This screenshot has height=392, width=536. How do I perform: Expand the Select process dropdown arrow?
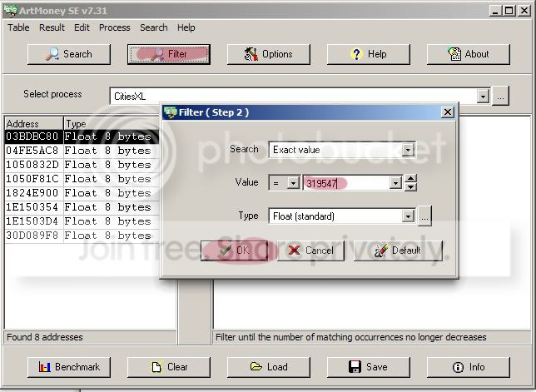click(x=483, y=97)
